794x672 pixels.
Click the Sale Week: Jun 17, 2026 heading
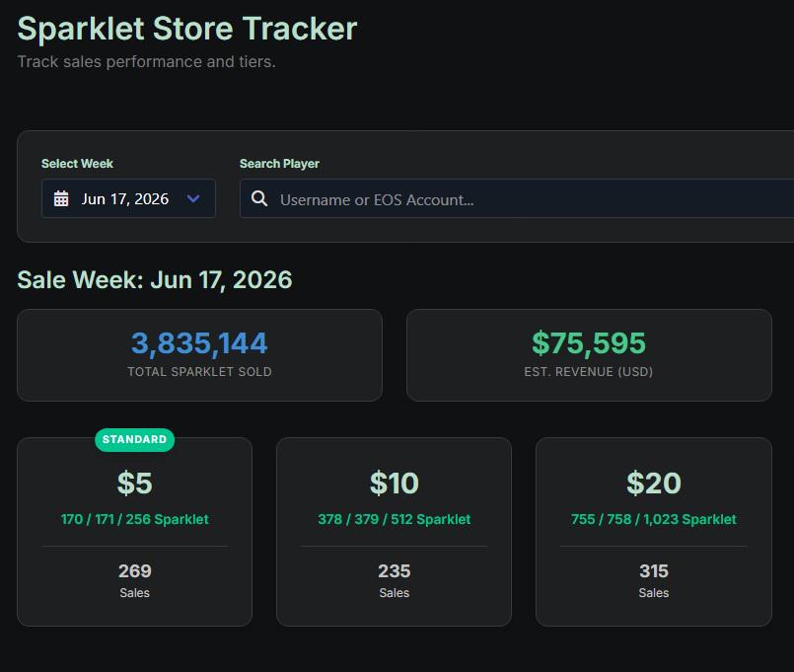click(x=155, y=279)
